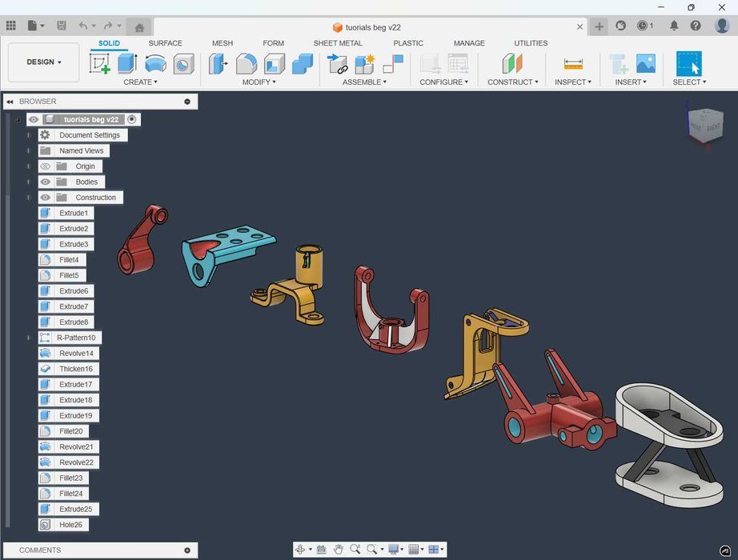This screenshot has height=560, width=738.
Task: Click Insert Component assemble icon
Action: pyautogui.click(x=337, y=63)
